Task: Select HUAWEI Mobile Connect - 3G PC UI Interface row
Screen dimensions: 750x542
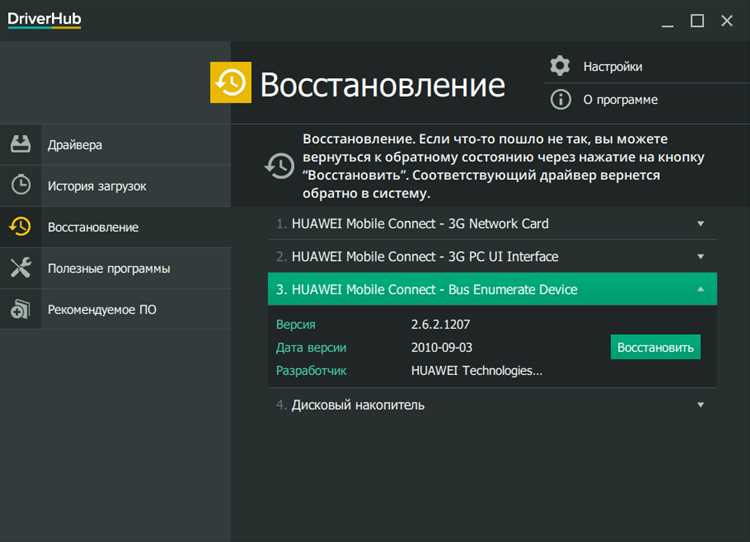Action: coord(492,256)
